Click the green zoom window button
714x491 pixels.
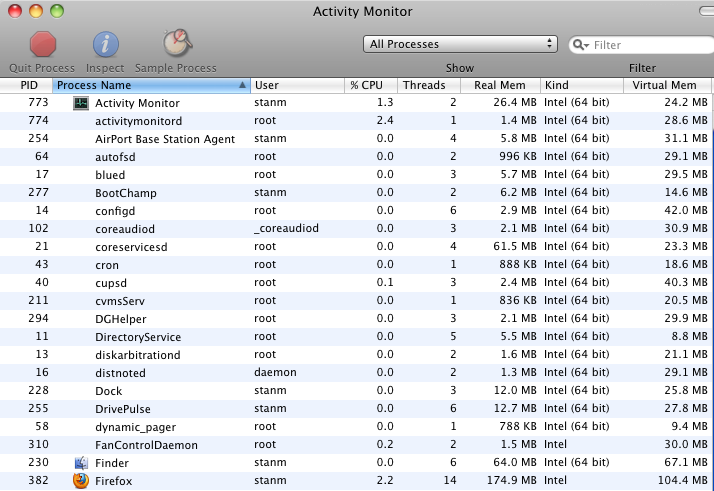click(57, 11)
